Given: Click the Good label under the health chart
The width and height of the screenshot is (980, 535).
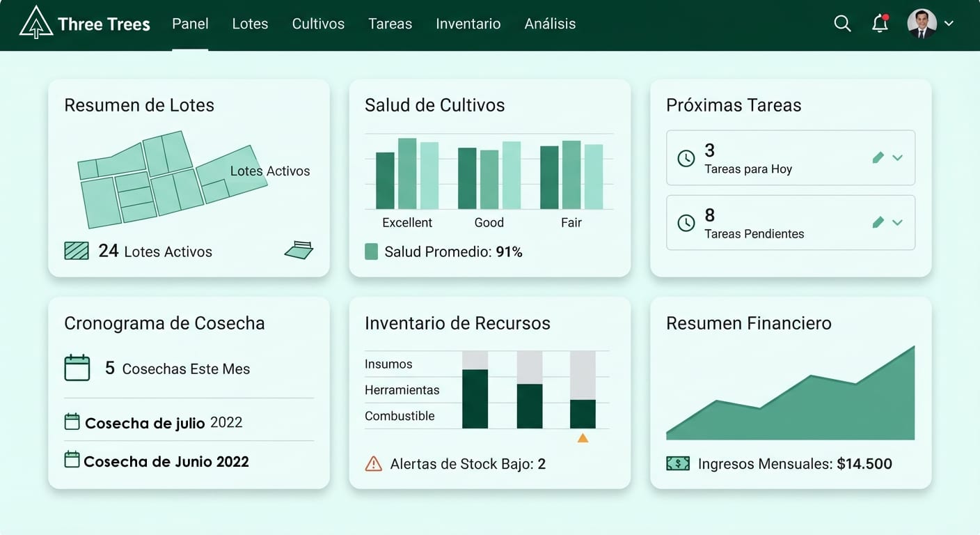Looking at the screenshot, I should coord(489,223).
